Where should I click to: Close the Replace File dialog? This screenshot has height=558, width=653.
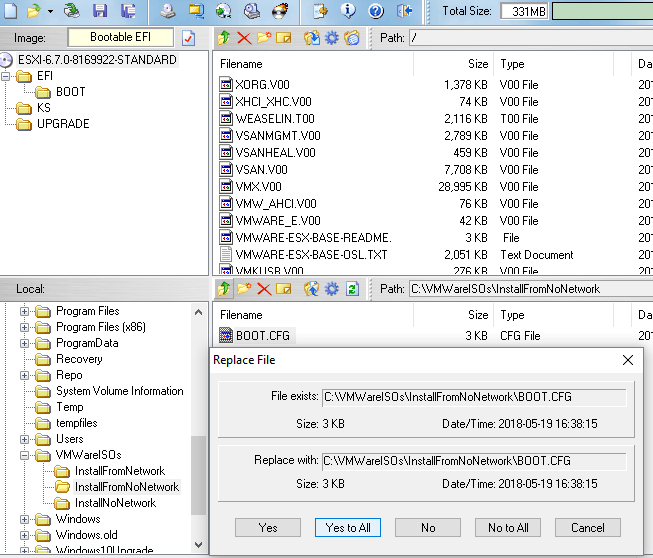click(628, 360)
